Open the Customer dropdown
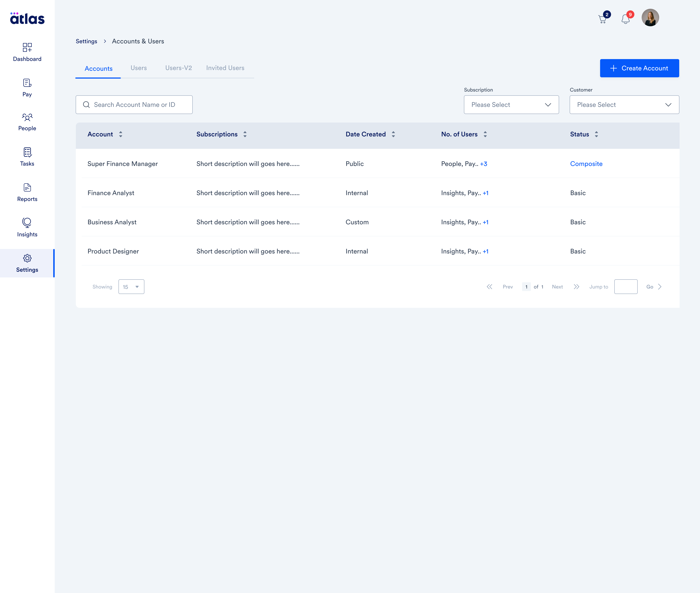This screenshot has height=593, width=700. point(624,104)
